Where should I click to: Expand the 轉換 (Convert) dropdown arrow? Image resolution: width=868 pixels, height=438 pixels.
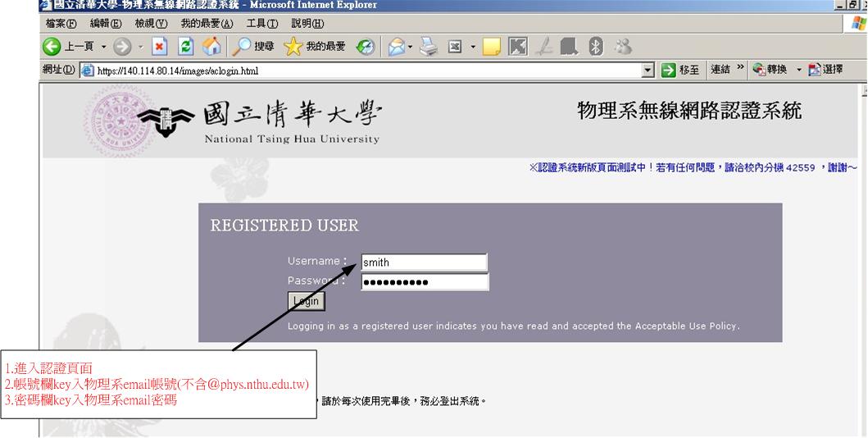pyautogui.click(x=799, y=71)
